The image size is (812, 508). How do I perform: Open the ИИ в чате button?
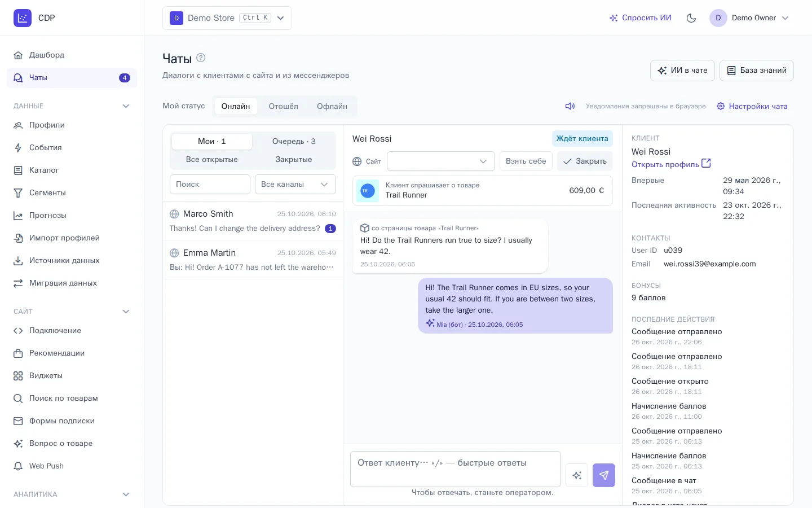(x=682, y=71)
